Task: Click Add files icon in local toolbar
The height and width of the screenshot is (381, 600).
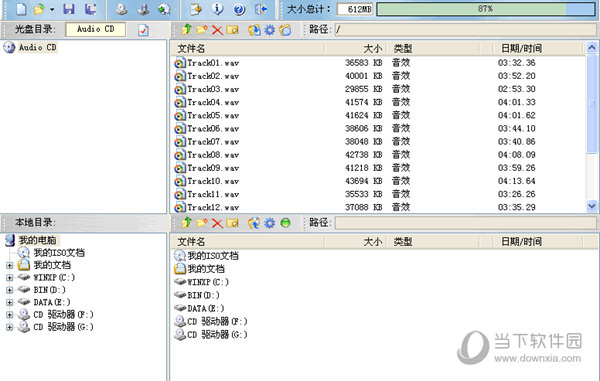Action: click(254, 223)
